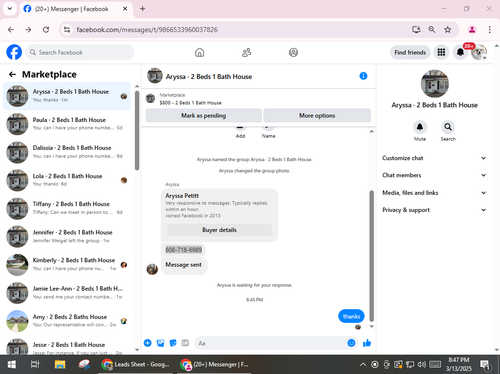Open taskbar volume control

click(422, 365)
